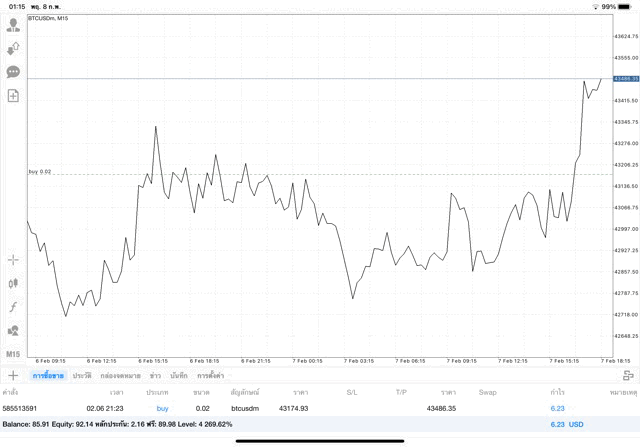The height and width of the screenshot is (447, 640).
Task: Open the indicators function icon
Action: click(13, 307)
